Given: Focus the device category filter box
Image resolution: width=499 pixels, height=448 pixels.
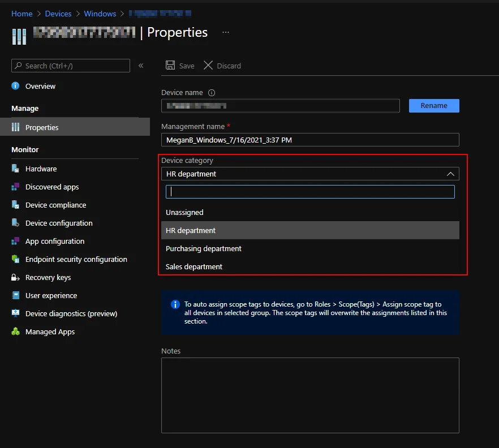Looking at the screenshot, I should click(x=310, y=192).
